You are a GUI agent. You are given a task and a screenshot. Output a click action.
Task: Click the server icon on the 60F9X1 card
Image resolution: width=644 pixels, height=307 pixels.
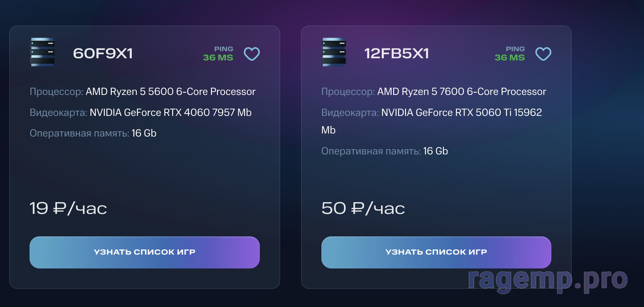click(x=42, y=52)
